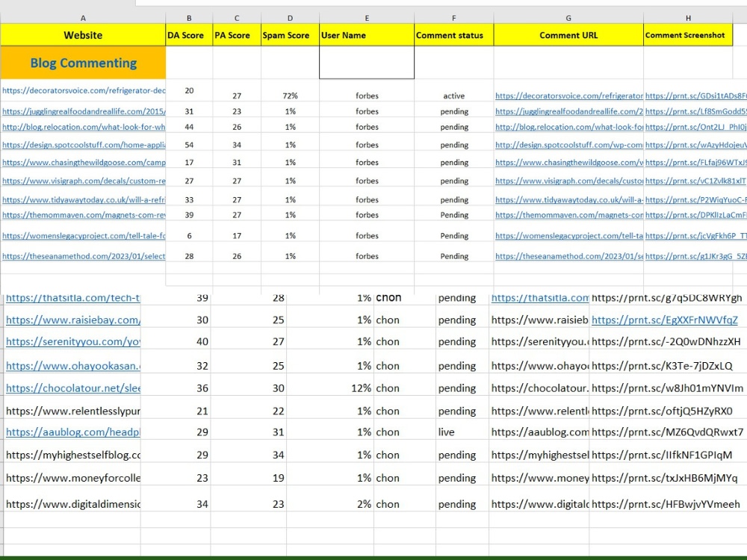Click the Website header cell
The image size is (747, 560).
click(x=83, y=35)
